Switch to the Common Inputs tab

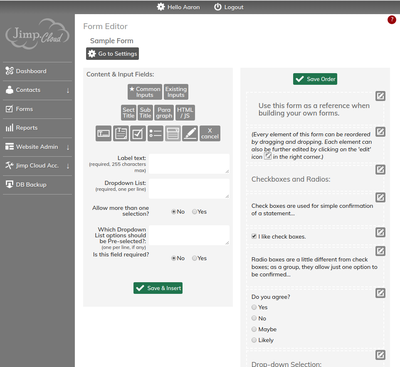click(145, 92)
